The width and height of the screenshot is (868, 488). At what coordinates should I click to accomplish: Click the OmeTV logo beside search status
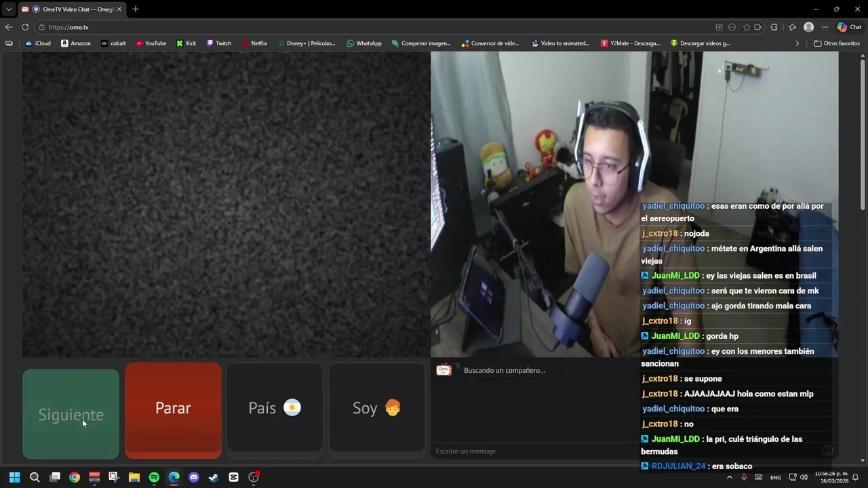click(x=444, y=370)
